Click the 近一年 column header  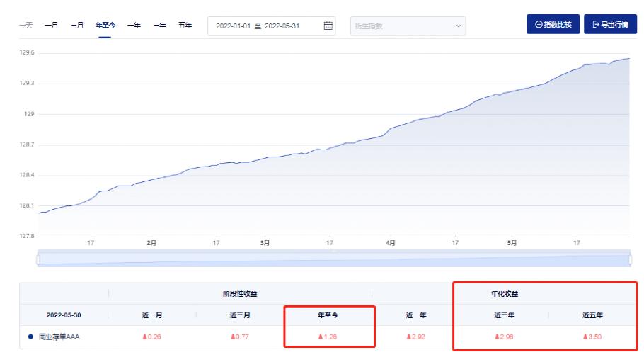tap(416, 315)
